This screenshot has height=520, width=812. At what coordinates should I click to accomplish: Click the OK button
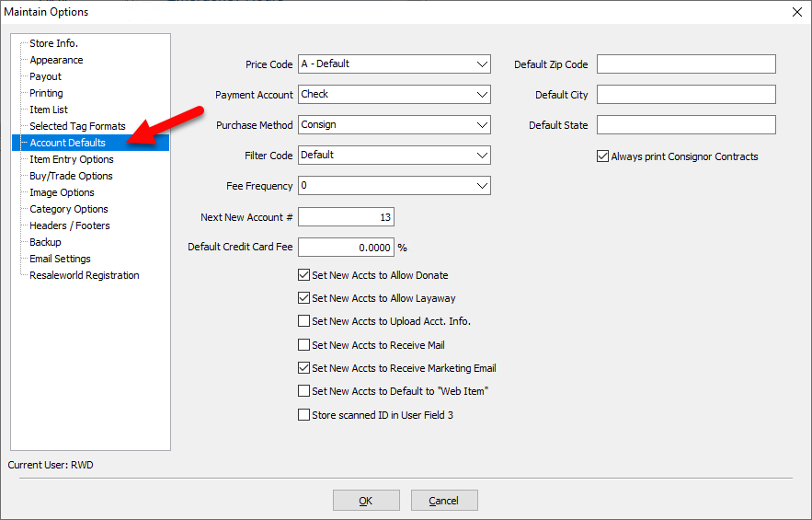pyautogui.click(x=366, y=501)
